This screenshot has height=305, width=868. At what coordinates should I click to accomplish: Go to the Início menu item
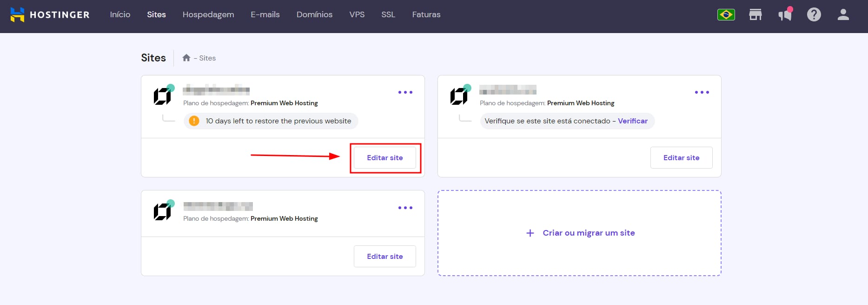click(x=120, y=15)
